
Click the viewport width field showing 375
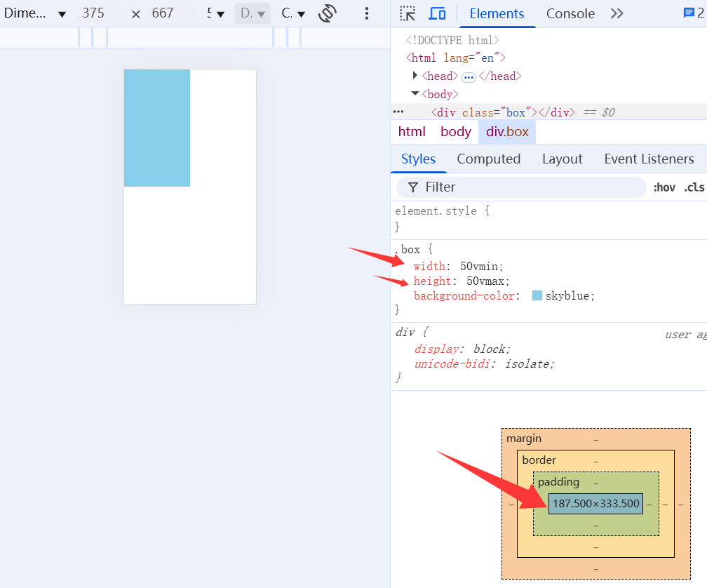97,13
